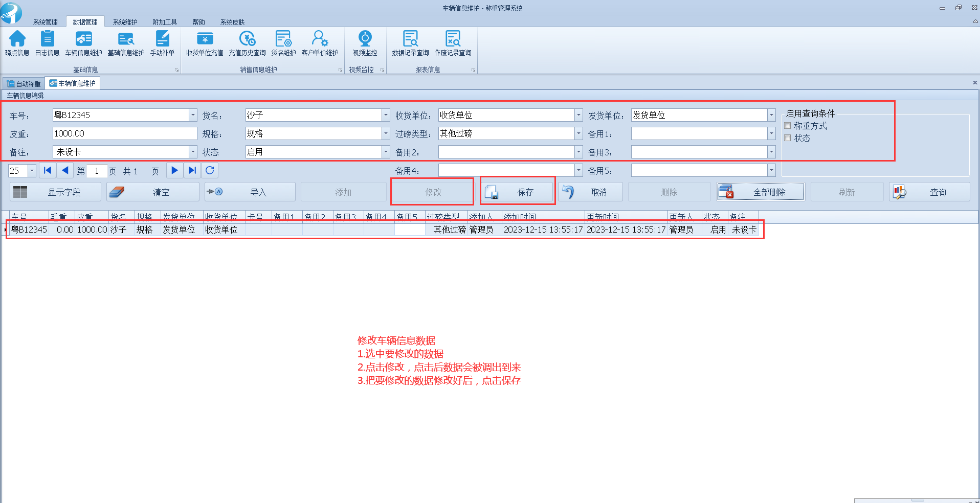
Task: Expand 销售信息维护 group dialog launcher
Action: click(341, 70)
